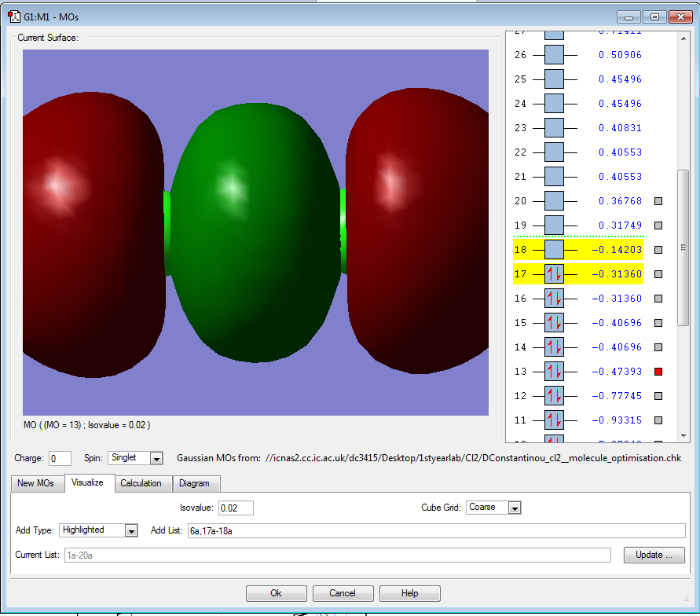Click the occupied orbital icon for MO 13
The width and height of the screenshot is (700, 616).
click(554, 372)
